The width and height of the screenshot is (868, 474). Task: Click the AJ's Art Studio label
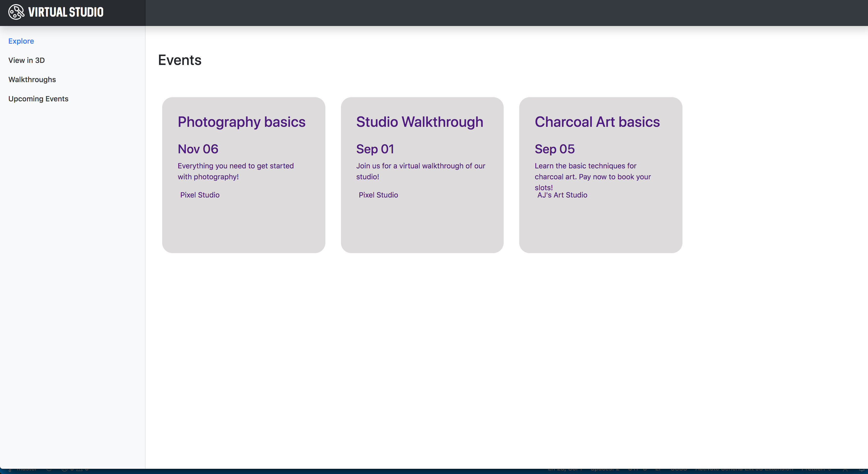pyautogui.click(x=562, y=195)
